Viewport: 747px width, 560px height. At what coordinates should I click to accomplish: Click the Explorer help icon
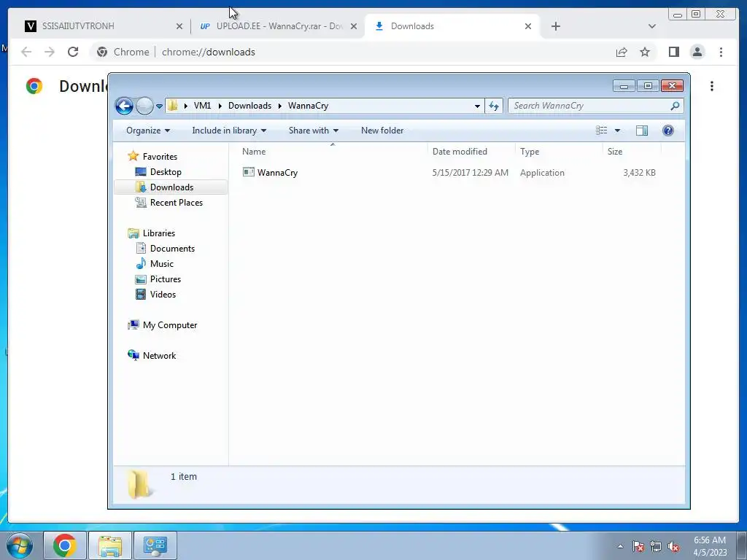[x=668, y=131]
